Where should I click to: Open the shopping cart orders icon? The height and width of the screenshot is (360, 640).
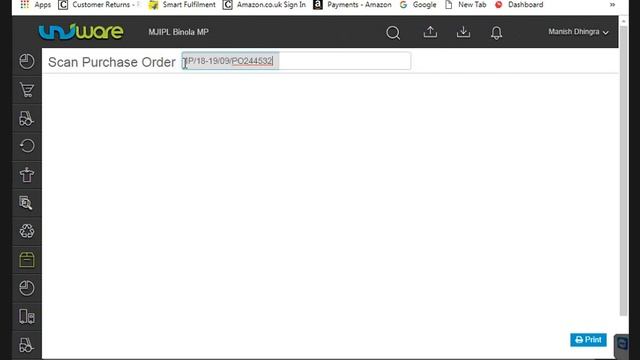(x=27, y=90)
